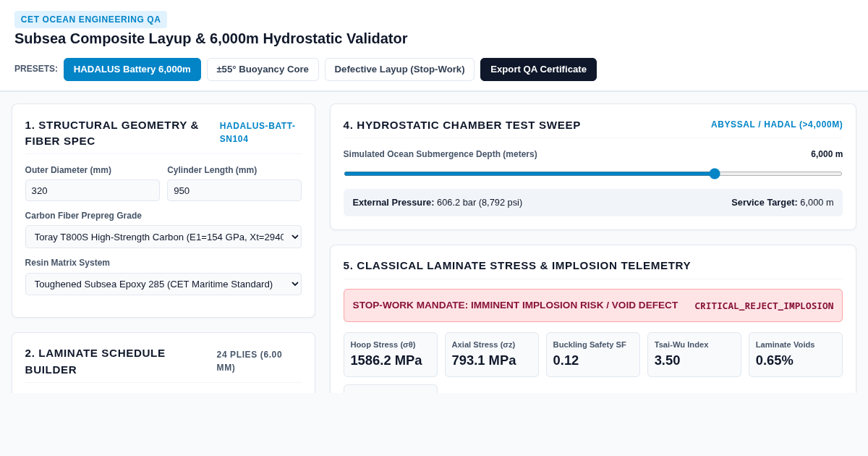
Task: Click the Laminate Voids 0.65% value
Action: pos(775,360)
